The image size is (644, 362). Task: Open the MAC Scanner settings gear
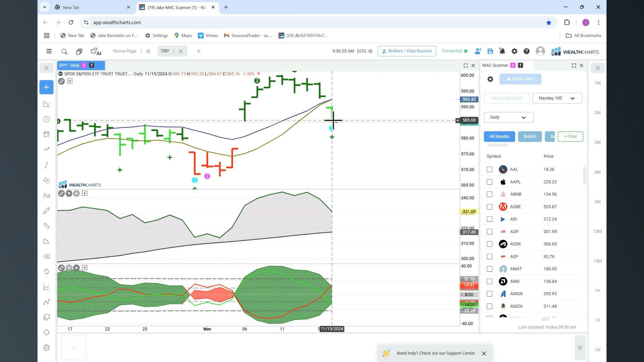click(490, 79)
